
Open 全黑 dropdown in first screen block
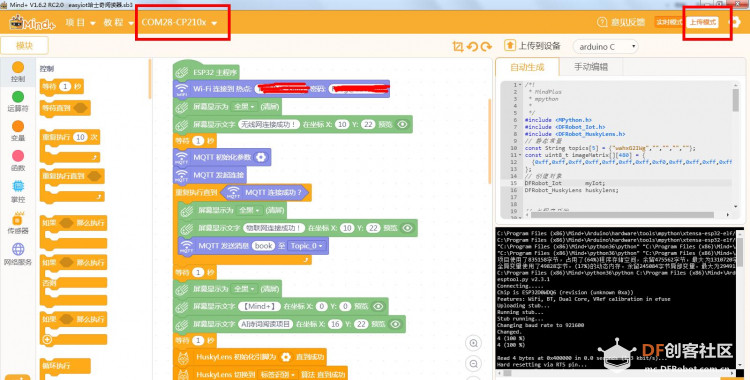[245, 107]
